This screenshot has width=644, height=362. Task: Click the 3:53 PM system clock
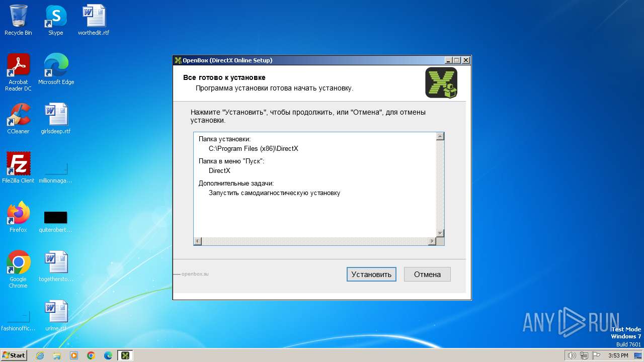pos(618,355)
